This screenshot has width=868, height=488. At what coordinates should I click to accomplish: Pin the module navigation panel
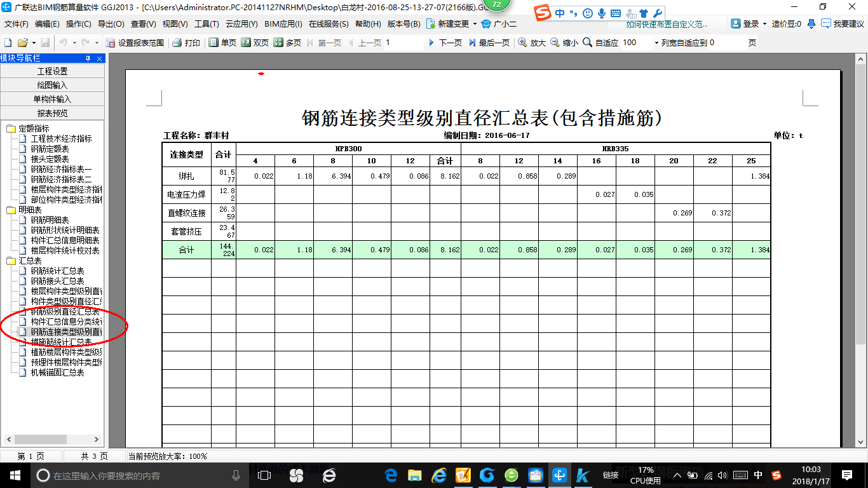click(x=88, y=58)
